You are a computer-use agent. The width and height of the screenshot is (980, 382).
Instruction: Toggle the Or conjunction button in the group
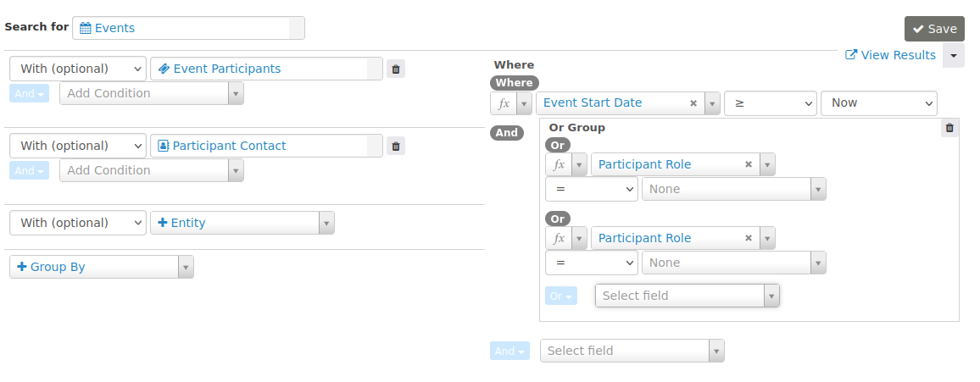click(x=561, y=296)
